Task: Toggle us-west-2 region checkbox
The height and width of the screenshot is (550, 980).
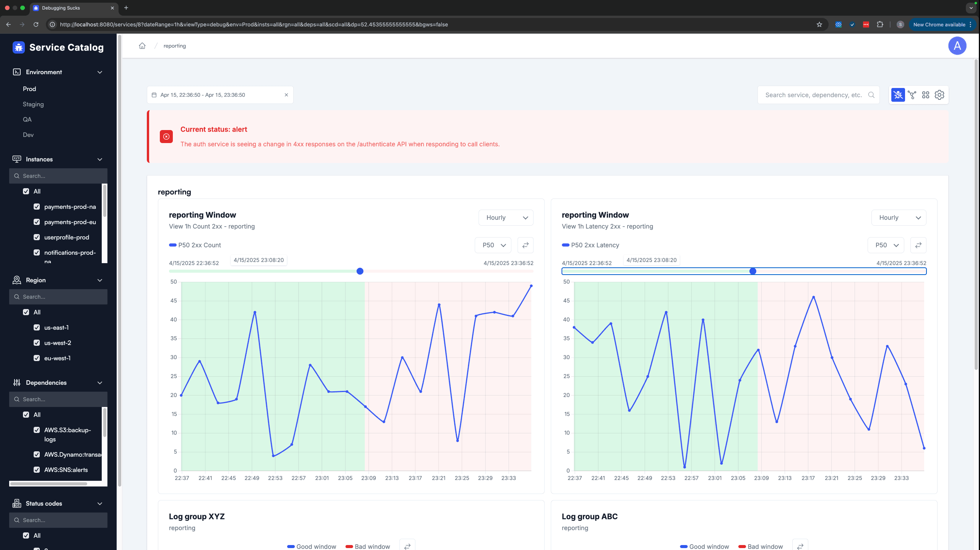Action: (37, 343)
